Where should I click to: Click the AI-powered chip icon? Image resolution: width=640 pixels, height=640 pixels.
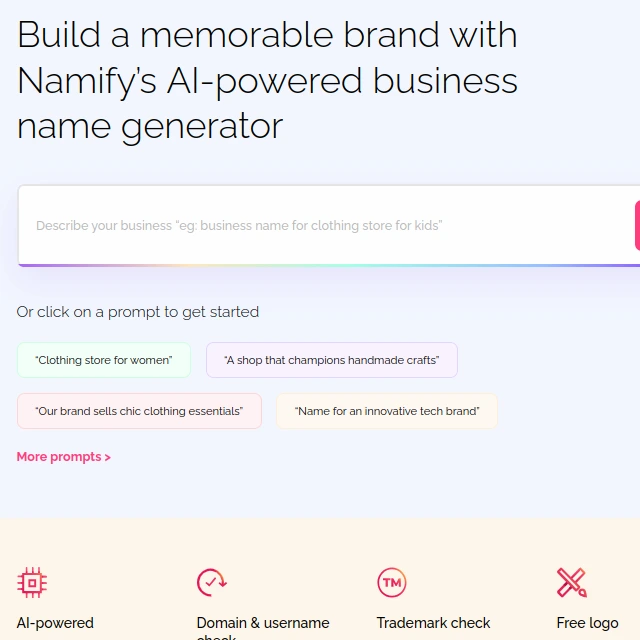[32, 582]
